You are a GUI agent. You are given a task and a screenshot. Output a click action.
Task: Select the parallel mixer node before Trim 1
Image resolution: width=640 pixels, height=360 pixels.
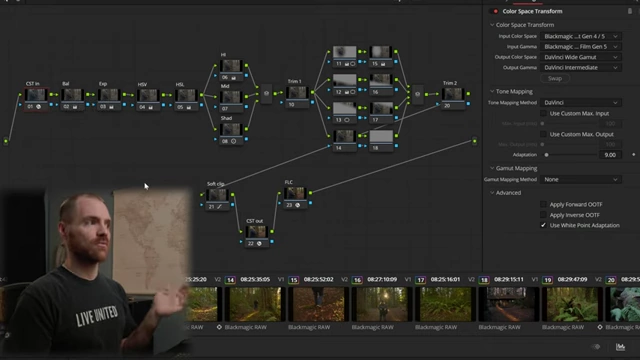tap(266, 93)
